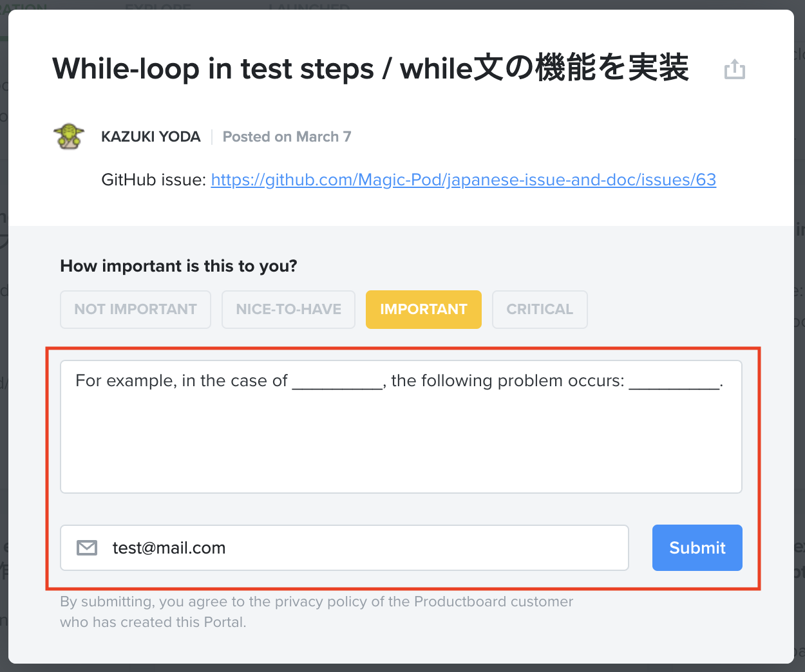
Task: Click the share icon beside the feature title
Action: pyautogui.click(x=735, y=69)
